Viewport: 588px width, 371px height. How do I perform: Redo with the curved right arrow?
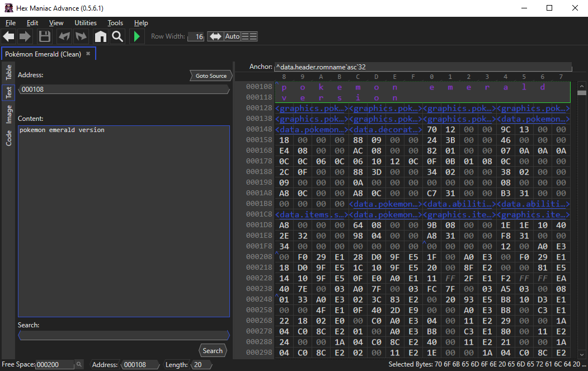[x=81, y=36]
